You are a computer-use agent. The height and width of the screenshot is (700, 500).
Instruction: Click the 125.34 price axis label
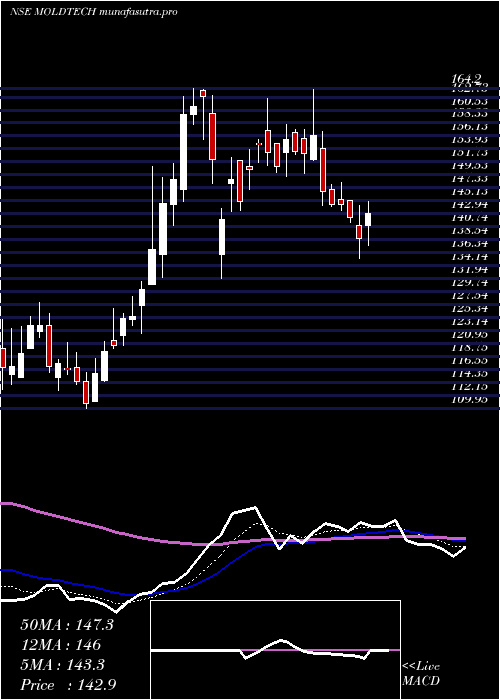469,309
